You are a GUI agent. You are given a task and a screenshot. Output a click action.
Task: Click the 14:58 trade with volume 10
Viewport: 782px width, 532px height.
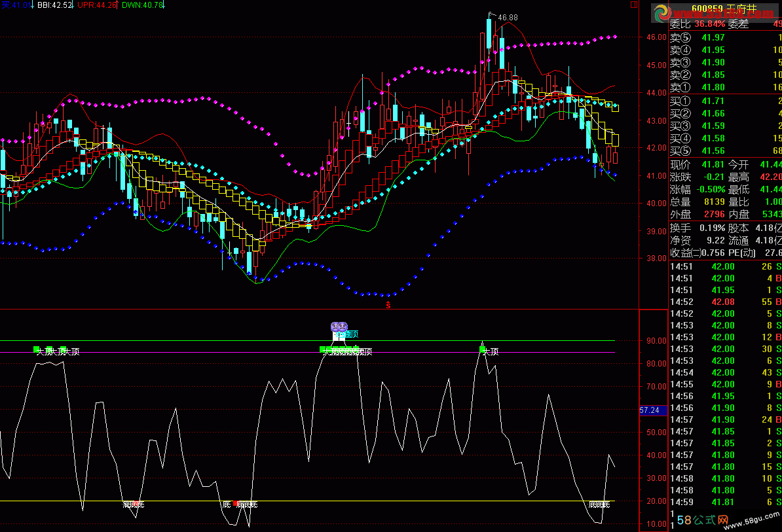pos(725,479)
